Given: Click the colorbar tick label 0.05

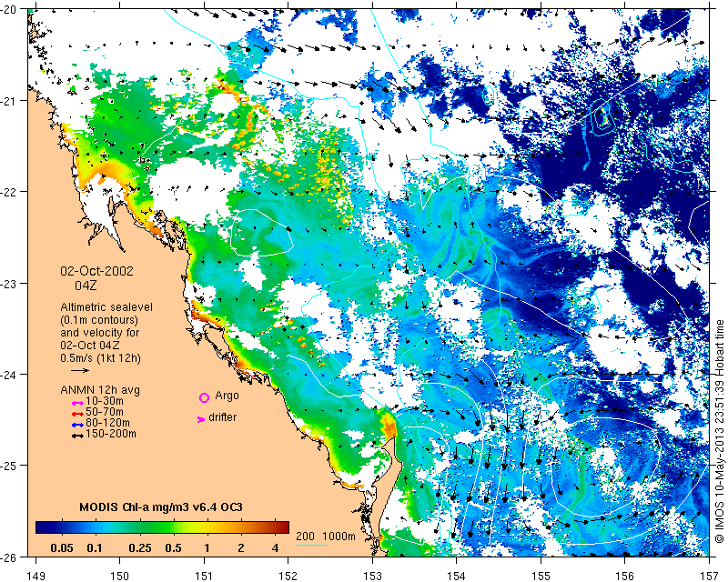Looking at the screenshot, I should [62, 548].
